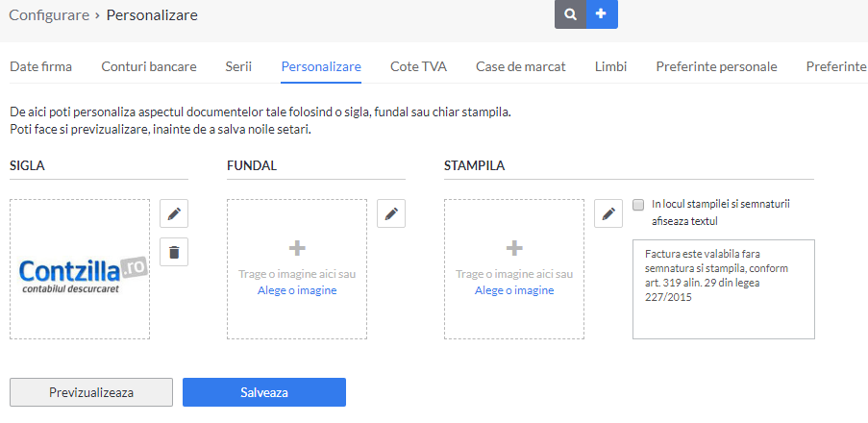Click the Contzilla logo thumbnail
The image size is (868, 423).
[x=83, y=274]
